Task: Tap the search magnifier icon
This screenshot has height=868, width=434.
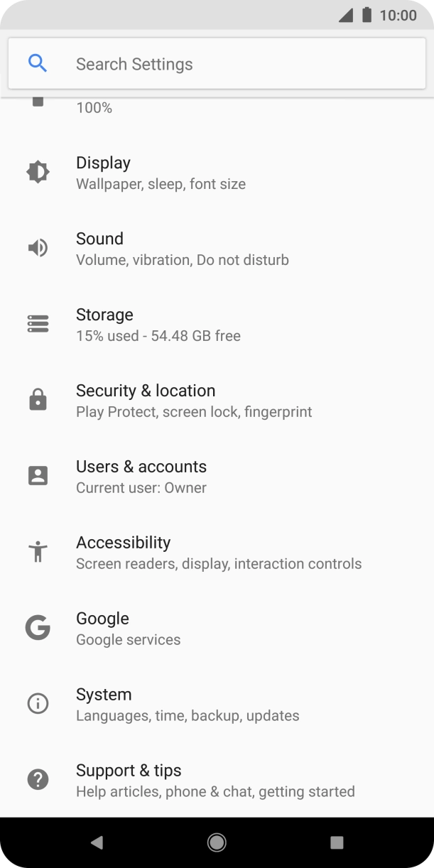Action: (38, 64)
